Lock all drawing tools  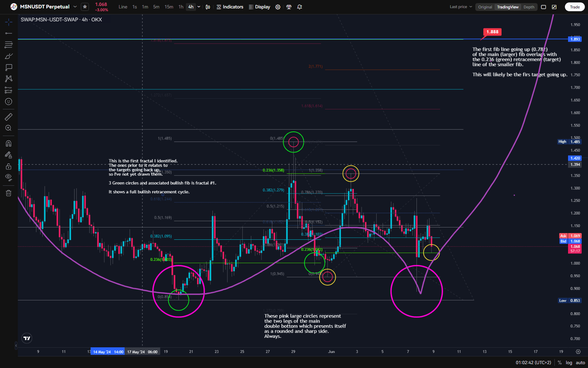[9, 166]
